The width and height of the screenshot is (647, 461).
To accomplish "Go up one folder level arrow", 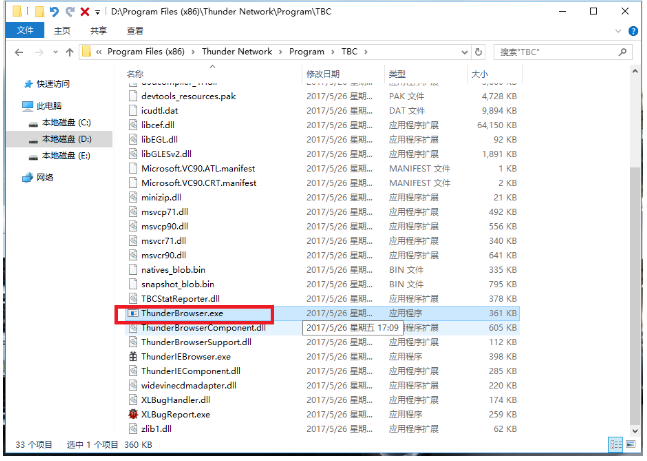I will (69, 52).
